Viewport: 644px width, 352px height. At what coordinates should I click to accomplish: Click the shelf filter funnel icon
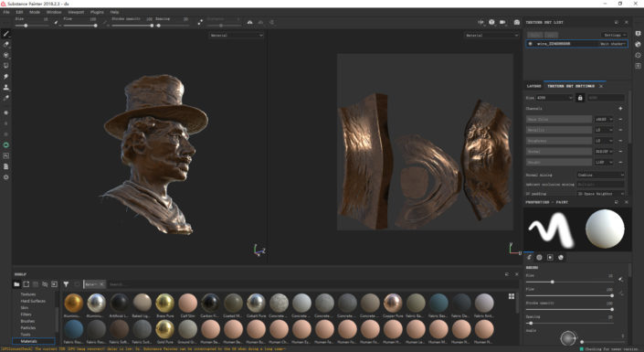66,284
